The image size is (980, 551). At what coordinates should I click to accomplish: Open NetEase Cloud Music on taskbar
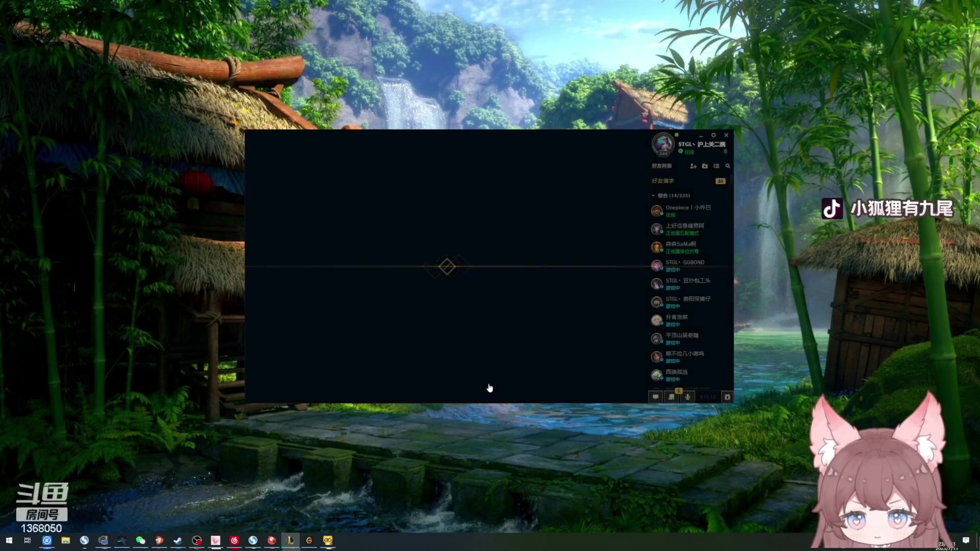(234, 540)
